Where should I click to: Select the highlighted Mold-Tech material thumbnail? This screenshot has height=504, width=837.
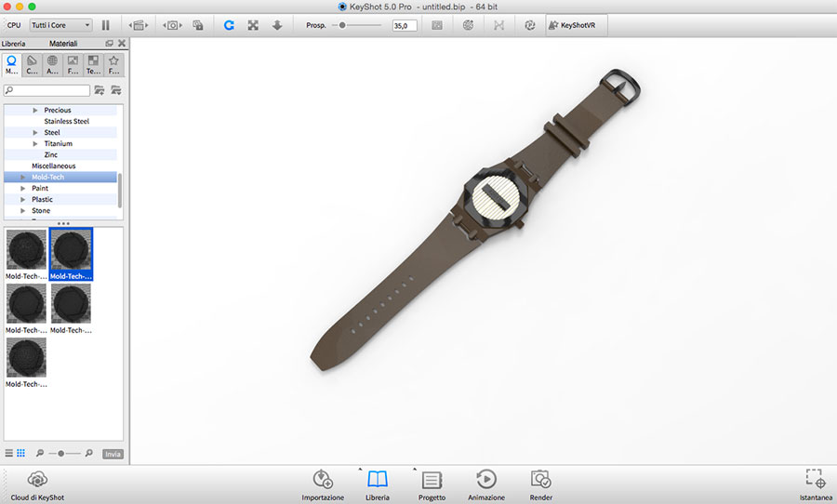[x=71, y=254]
